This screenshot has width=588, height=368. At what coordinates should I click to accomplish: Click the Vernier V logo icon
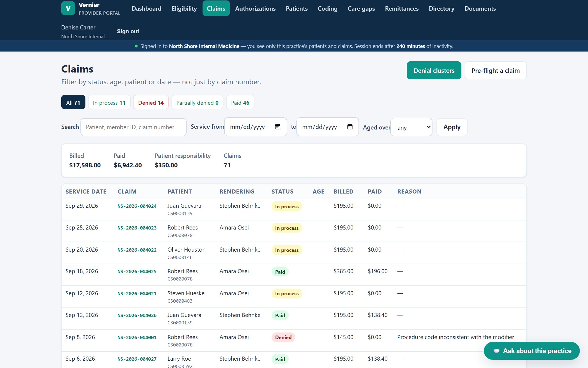click(68, 8)
